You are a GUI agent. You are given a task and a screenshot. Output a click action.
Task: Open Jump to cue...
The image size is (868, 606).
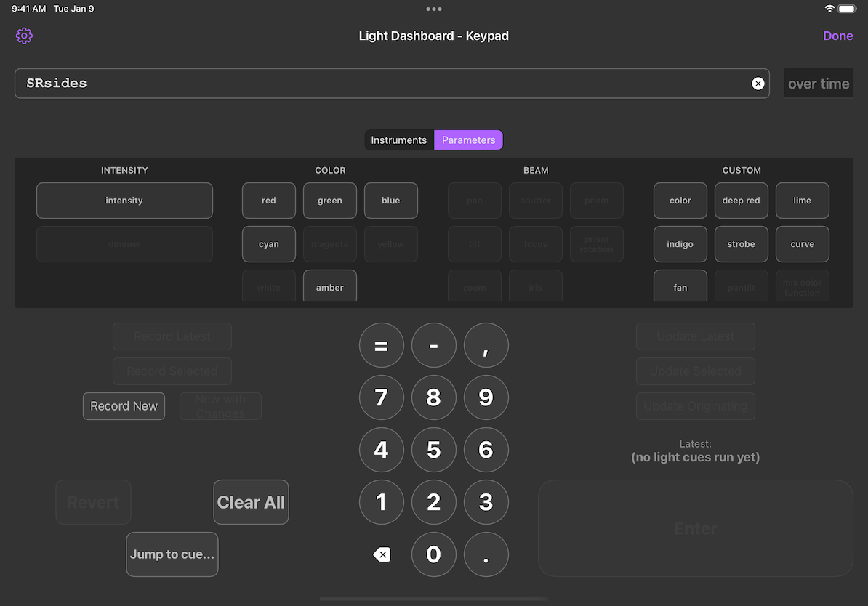(x=172, y=554)
